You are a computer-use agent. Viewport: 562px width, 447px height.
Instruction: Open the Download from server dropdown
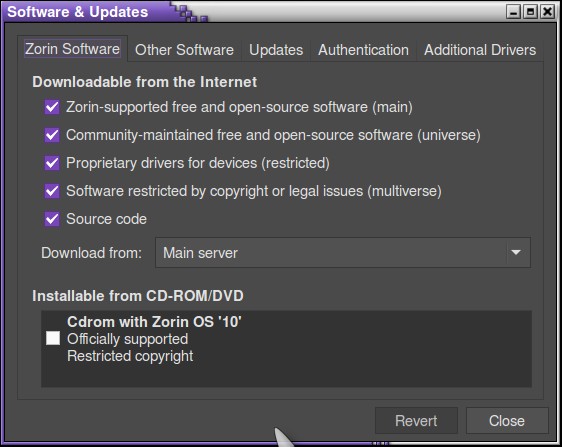tap(343, 253)
